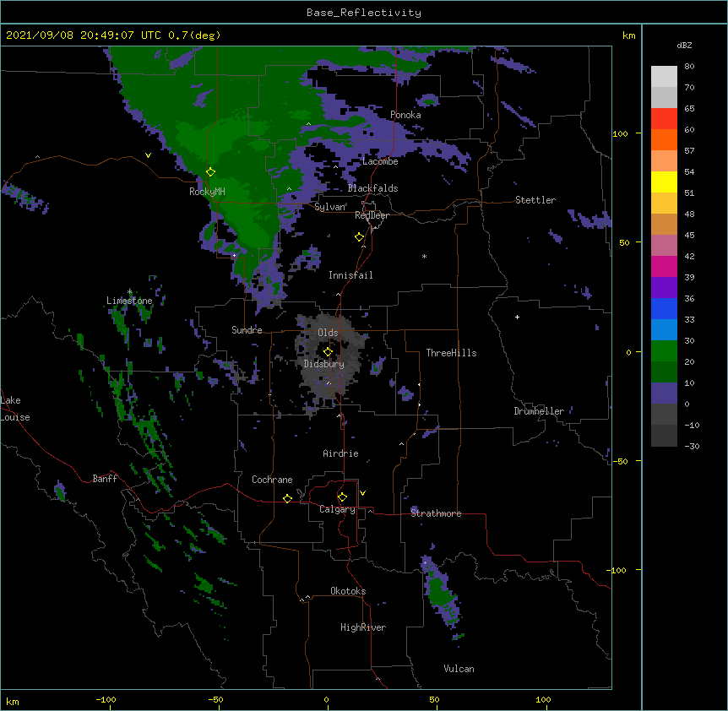
Task: Click the yellow diamond marker near RockyMH
Action: [x=210, y=172]
